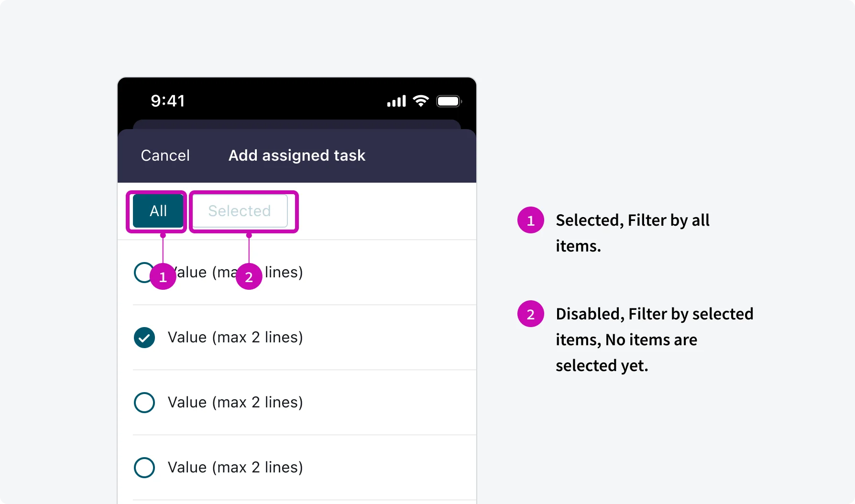This screenshot has width=855, height=504.
Task: Click annotation badge 1 below the All filter
Action: [163, 277]
